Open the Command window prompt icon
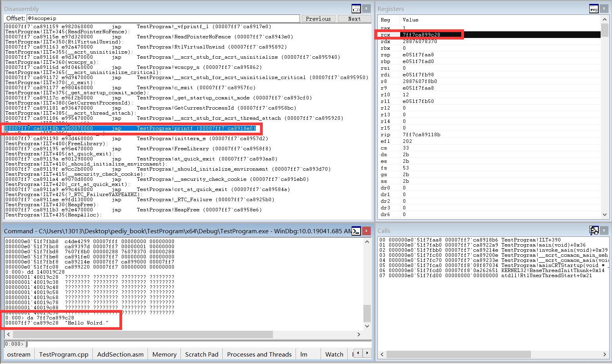The width and height of the screenshot is (612, 364). [x=356, y=231]
